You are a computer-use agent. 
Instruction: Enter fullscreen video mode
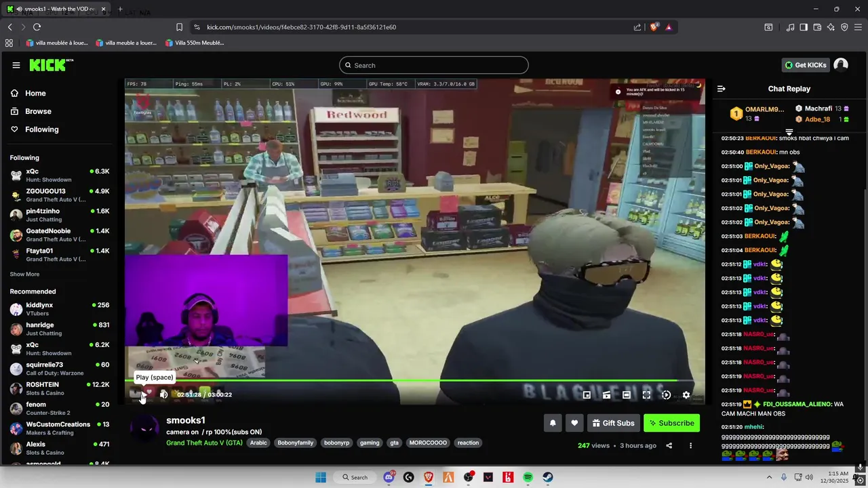[x=646, y=395]
